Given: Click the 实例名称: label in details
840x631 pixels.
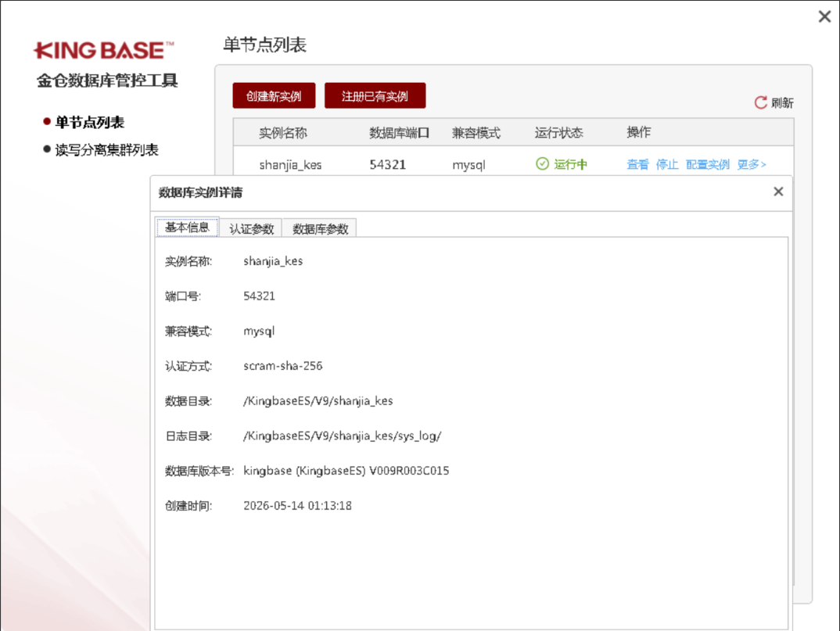Looking at the screenshot, I should click(188, 261).
